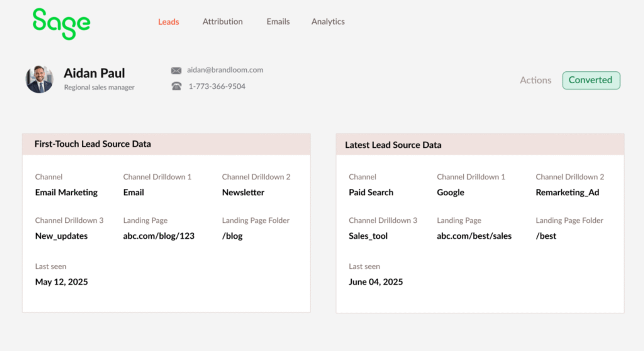Click the Sage logo

pyautogui.click(x=61, y=24)
